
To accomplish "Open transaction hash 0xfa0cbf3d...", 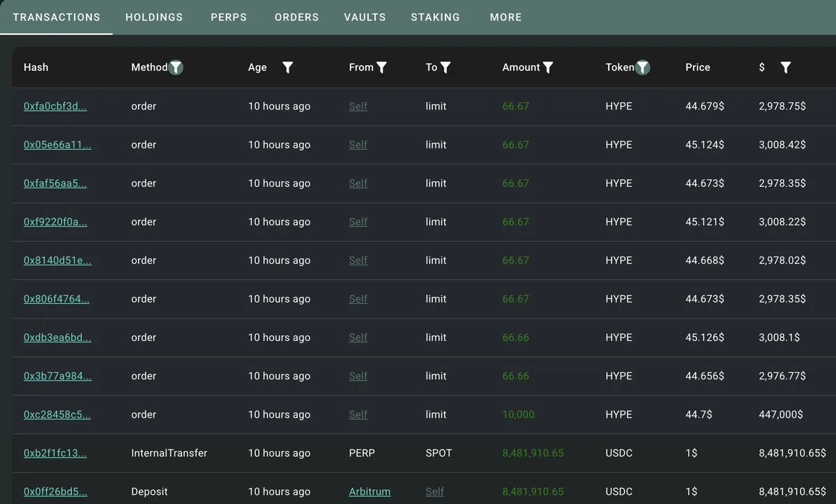I will tap(55, 106).
